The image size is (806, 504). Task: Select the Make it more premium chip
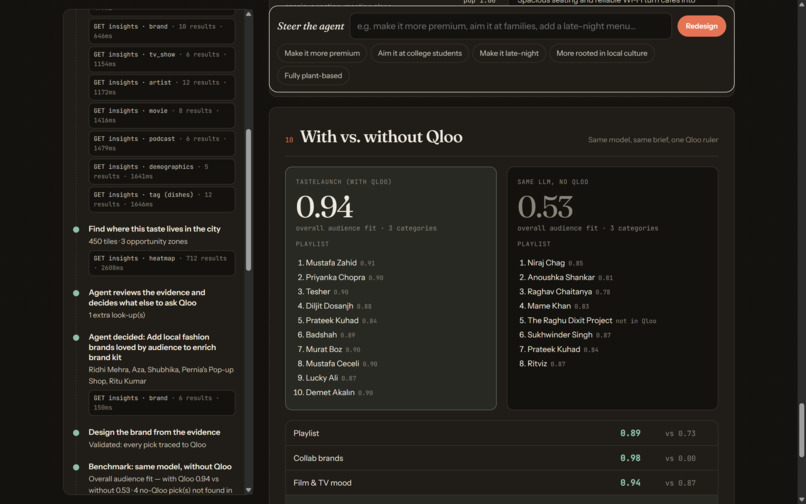[322, 53]
